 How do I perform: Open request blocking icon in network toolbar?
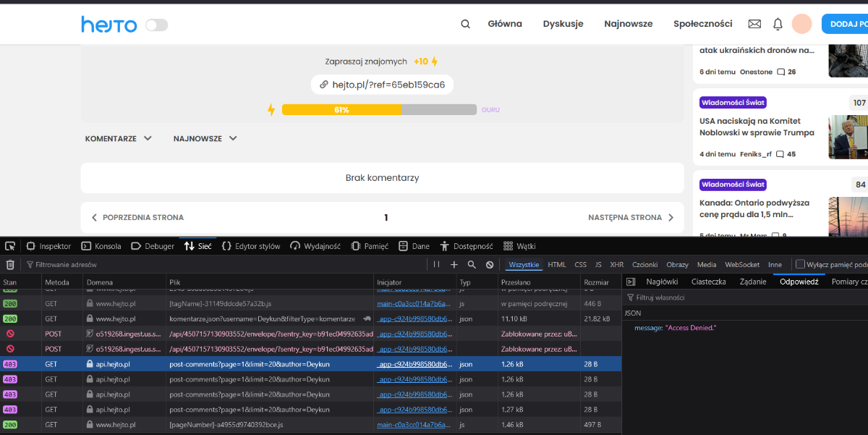[x=490, y=265]
